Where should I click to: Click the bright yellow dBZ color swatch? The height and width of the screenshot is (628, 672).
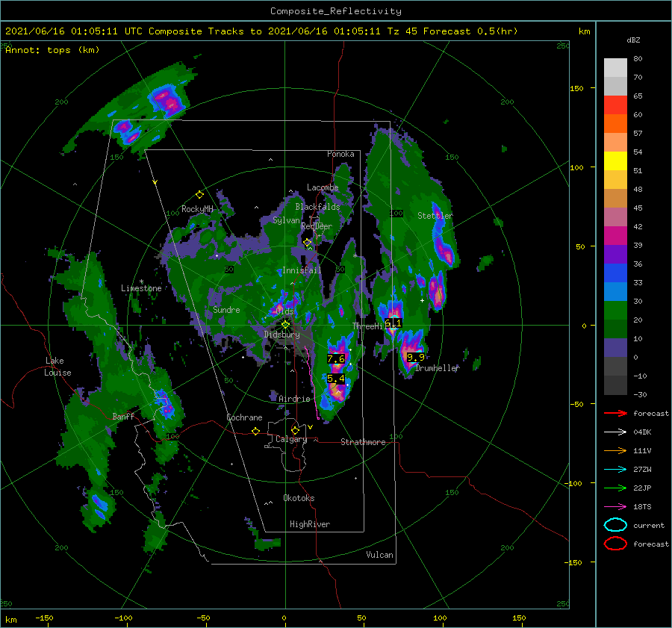[615, 161]
